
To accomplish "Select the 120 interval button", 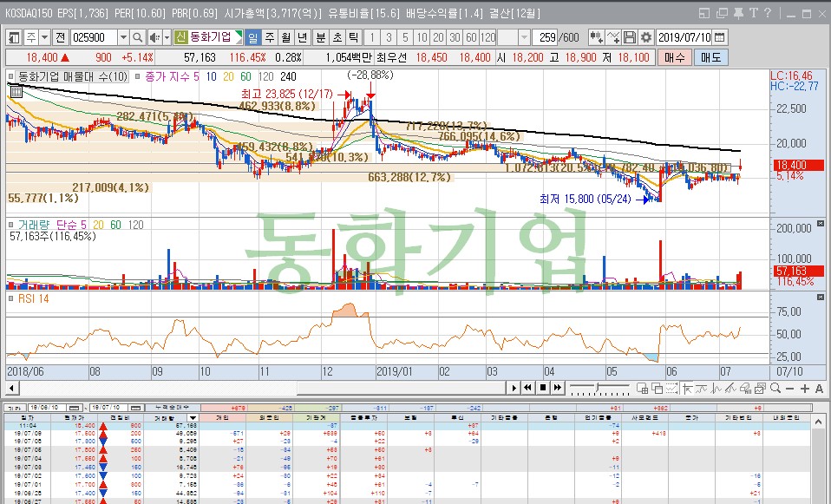I will (488, 37).
